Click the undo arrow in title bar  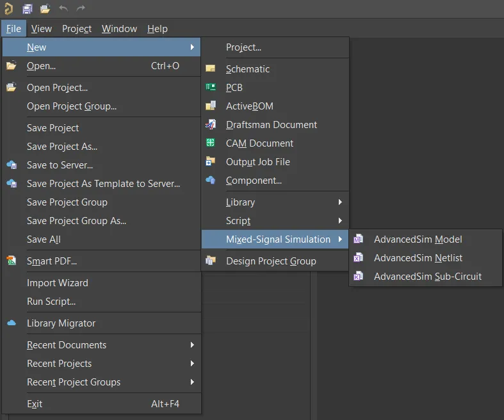point(63,9)
